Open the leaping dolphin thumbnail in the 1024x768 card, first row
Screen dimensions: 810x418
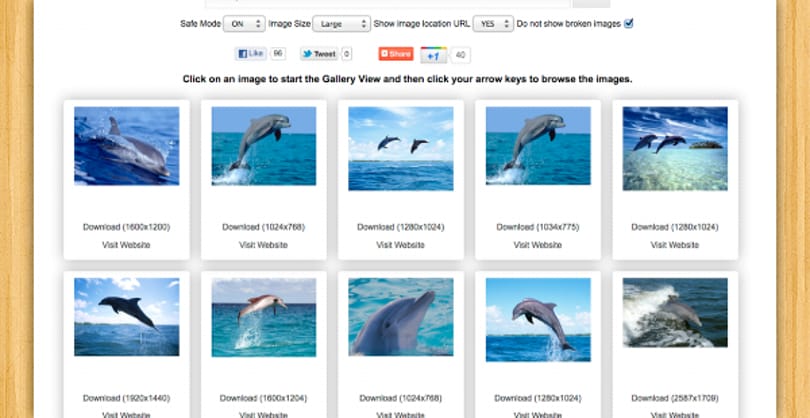(263, 146)
